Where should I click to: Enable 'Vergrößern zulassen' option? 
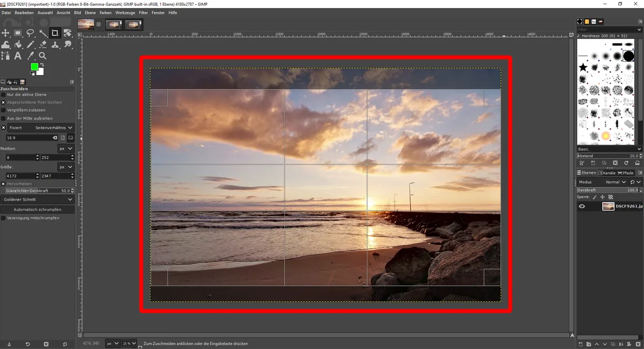click(3, 110)
